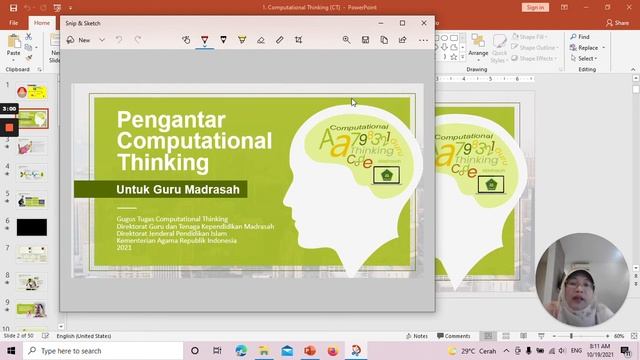This screenshot has height=360, width=640.
Task: Expand the Shape Fill dropdown
Action: [529, 37]
